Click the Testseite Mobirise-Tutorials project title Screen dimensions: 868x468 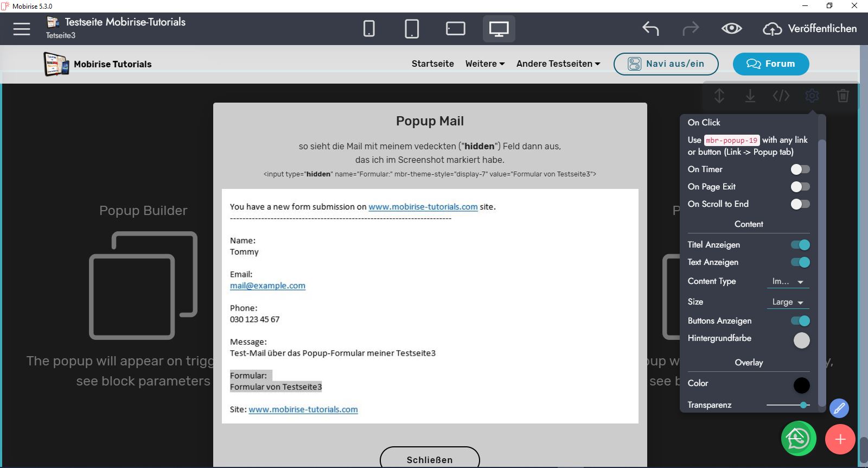[x=125, y=22]
